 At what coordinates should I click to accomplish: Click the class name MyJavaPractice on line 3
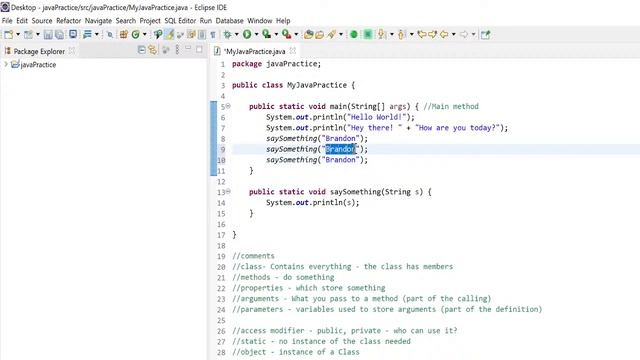click(317, 85)
